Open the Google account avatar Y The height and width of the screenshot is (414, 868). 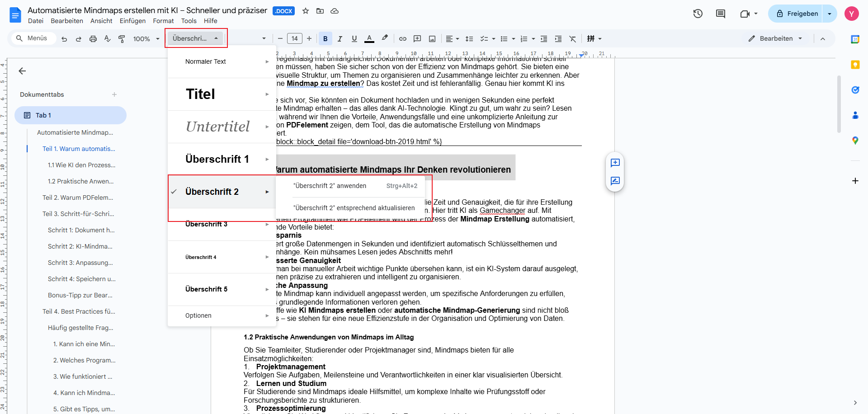(x=852, y=14)
